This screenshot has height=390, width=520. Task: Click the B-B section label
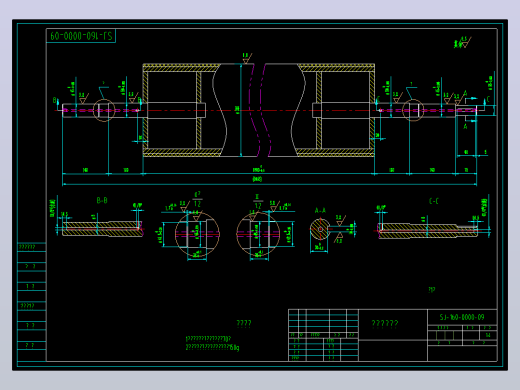pyautogui.click(x=102, y=200)
